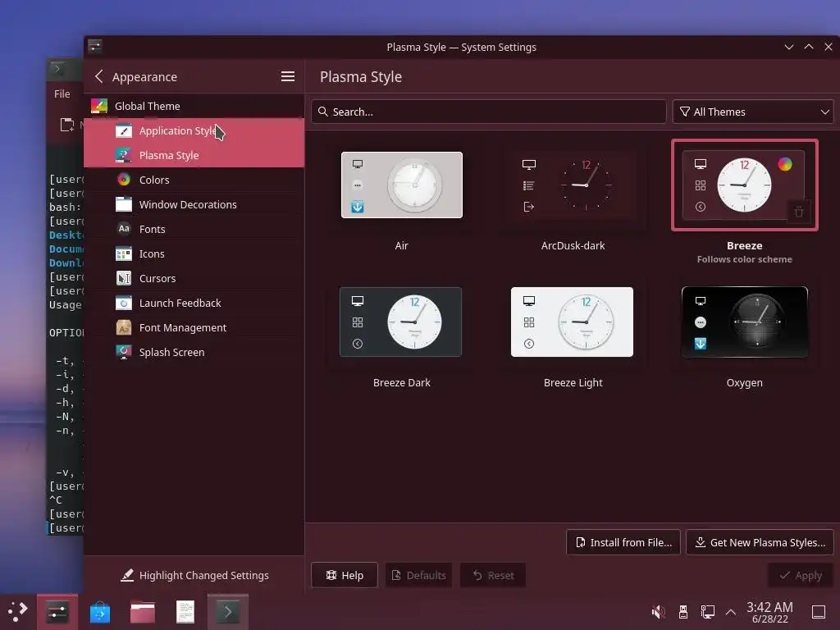
Task: Toggle Highlight Changed Settings
Action: coord(194,575)
